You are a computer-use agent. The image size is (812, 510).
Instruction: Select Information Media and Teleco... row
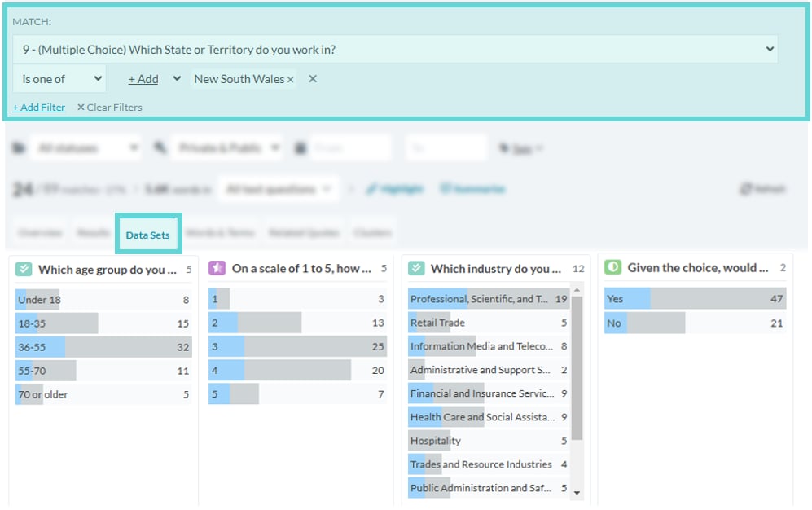click(489, 346)
